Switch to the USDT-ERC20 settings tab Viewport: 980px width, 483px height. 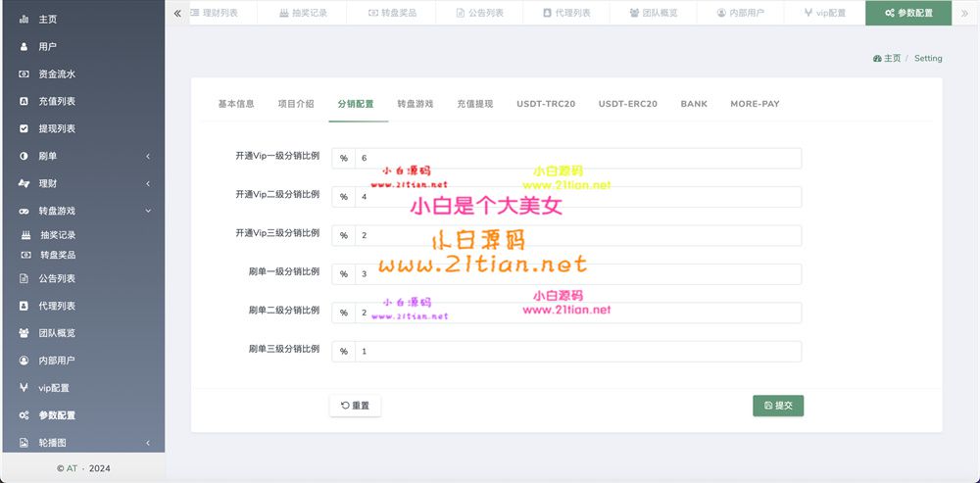[x=627, y=104]
